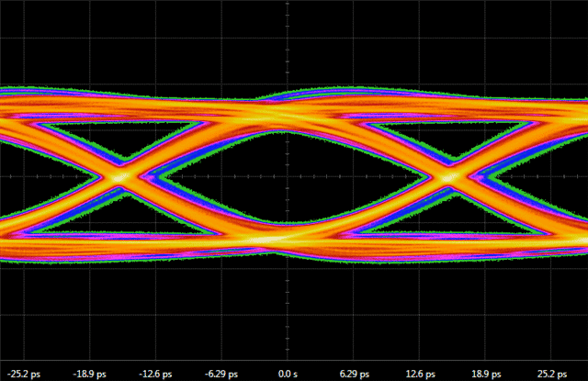
Task: Click the -6.29 ps time axis label
Action: (221, 374)
